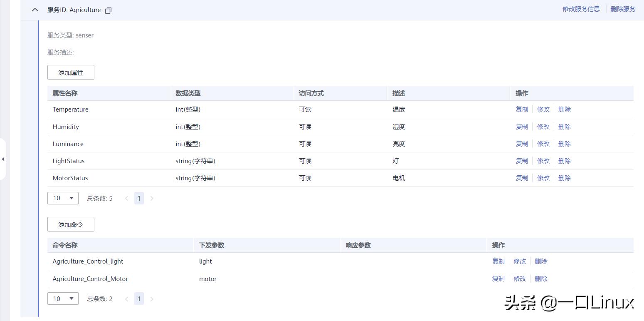Click the left edge panel collapse arrow
The image size is (644, 321).
tap(3, 159)
